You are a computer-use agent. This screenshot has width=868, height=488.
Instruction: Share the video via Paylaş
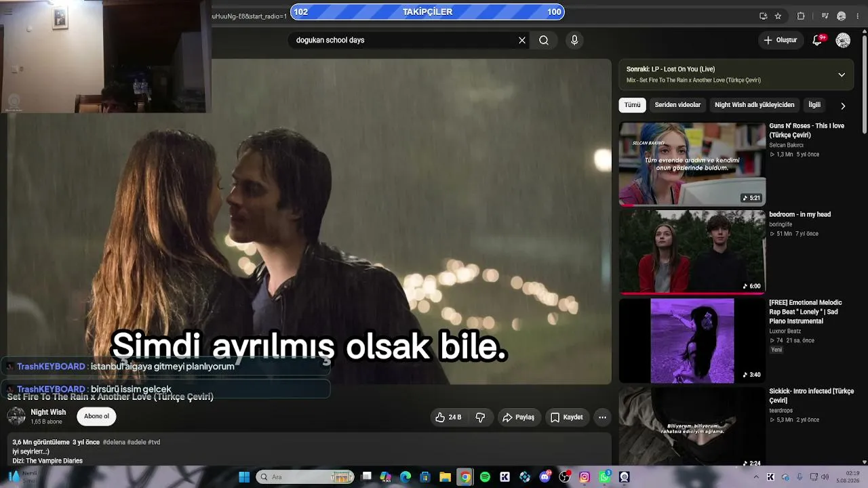click(518, 418)
